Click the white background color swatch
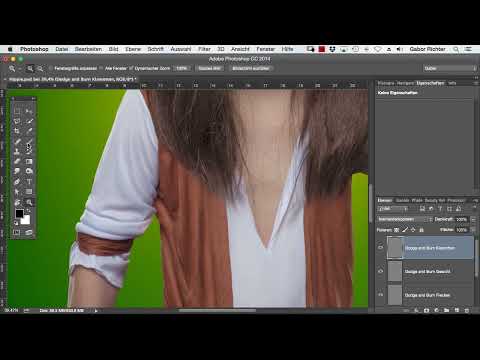The image size is (480, 360). [26, 220]
